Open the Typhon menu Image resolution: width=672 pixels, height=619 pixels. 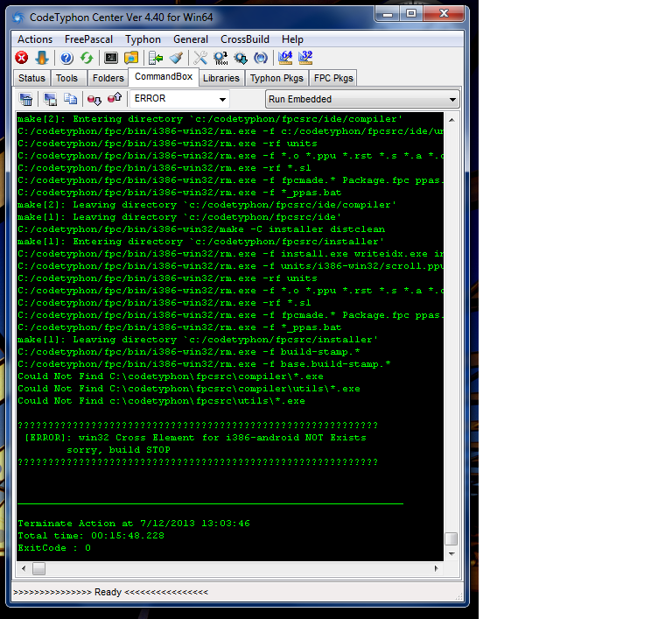pos(143,39)
